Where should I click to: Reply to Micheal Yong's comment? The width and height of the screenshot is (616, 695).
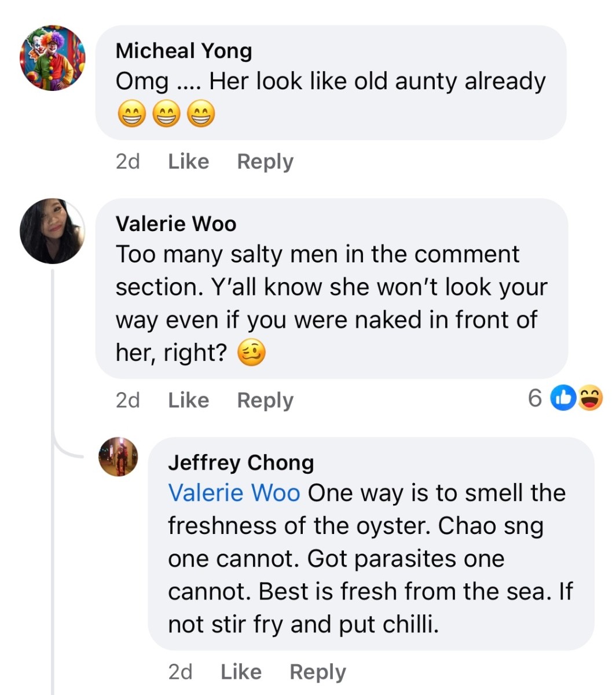(x=265, y=161)
